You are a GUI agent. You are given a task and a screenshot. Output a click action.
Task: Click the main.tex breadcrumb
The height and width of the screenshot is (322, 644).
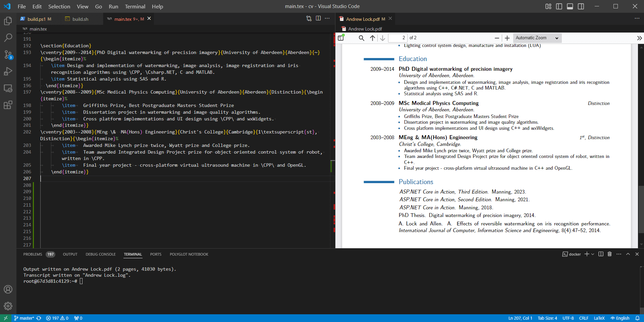click(x=38, y=29)
